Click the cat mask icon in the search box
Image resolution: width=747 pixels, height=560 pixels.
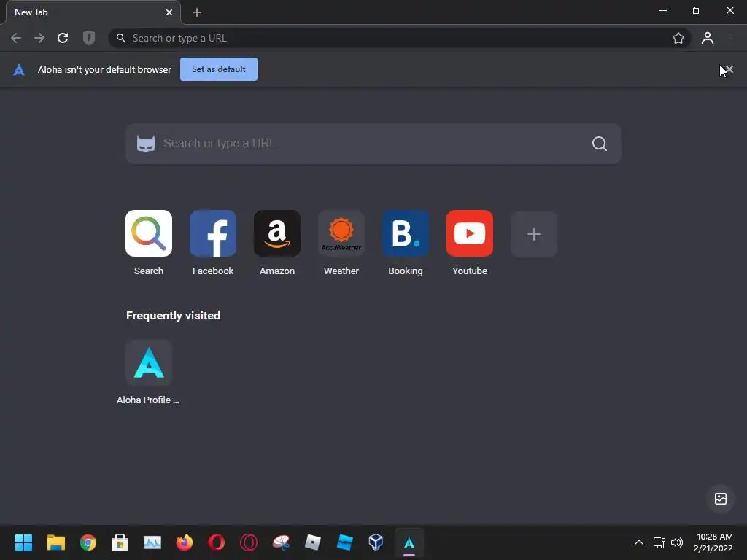coord(146,144)
